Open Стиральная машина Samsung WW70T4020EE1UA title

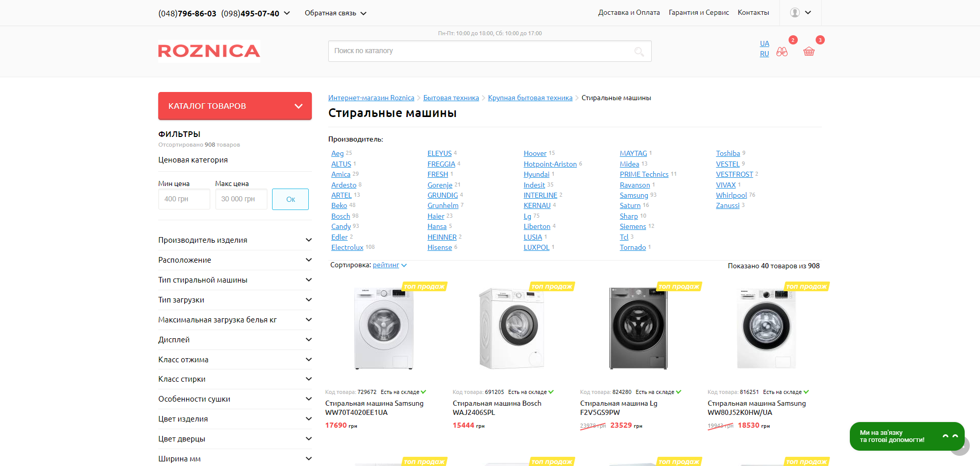click(x=375, y=408)
